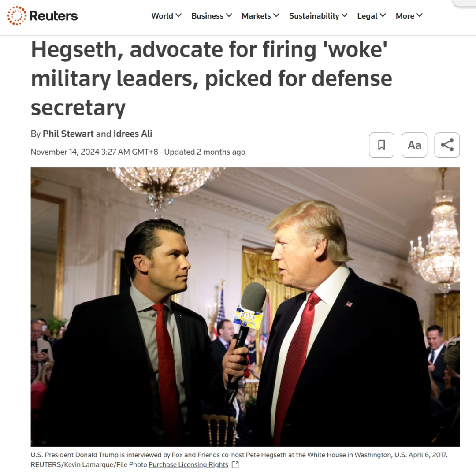The height and width of the screenshot is (475, 476).
Task: Open author Phil Stewart's profile
Action: pyautogui.click(x=68, y=134)
